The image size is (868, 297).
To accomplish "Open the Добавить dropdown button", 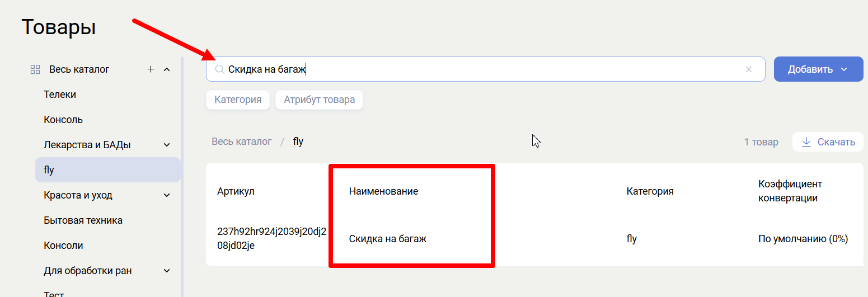I will (x=818, y=69).
